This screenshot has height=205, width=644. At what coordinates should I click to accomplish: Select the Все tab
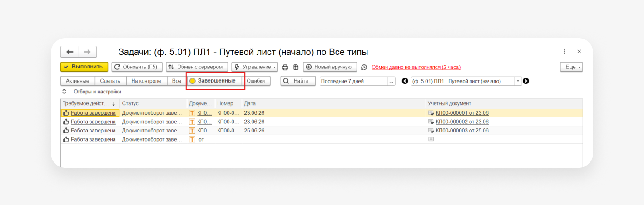(176, 81)
